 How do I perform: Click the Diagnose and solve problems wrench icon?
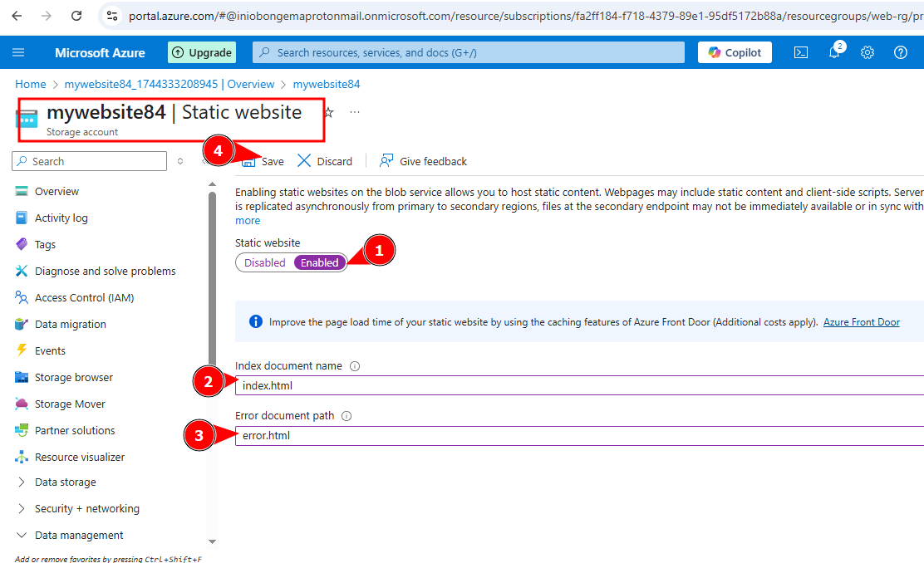22,271
